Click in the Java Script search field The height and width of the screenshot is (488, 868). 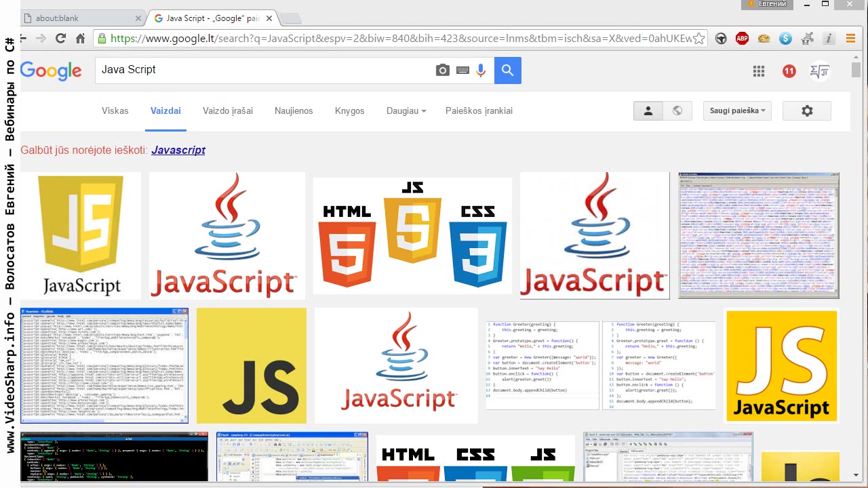(x=264, y=70)
